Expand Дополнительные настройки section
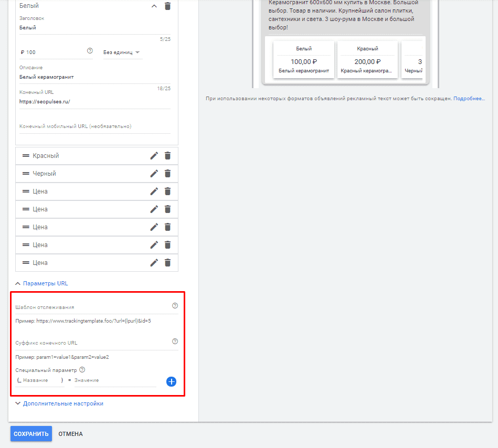The image size is (498, 448). pos(59,403)
